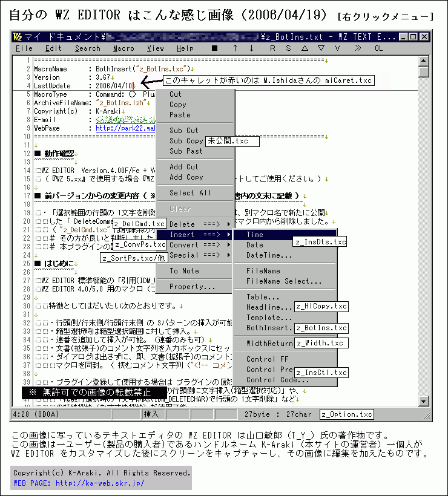Select Date in the Insert submenu

pos(285,245)
